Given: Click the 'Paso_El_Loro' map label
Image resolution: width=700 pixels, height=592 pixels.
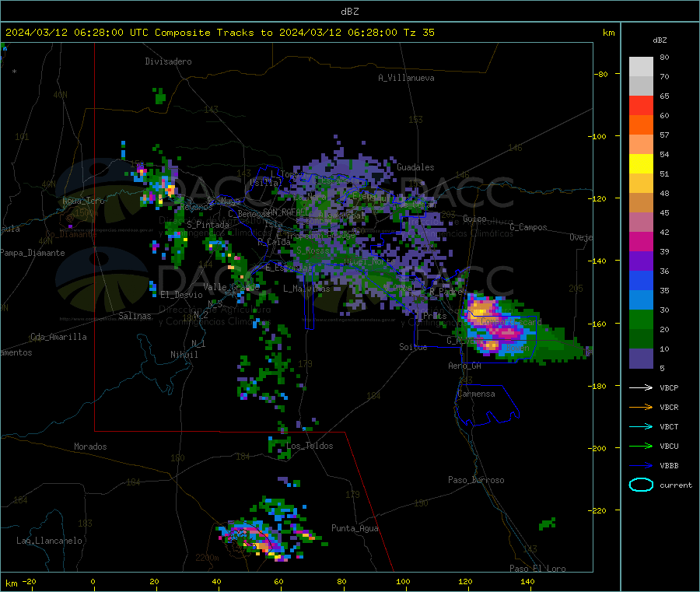Looking at the screenshot, I should [538, 569].
